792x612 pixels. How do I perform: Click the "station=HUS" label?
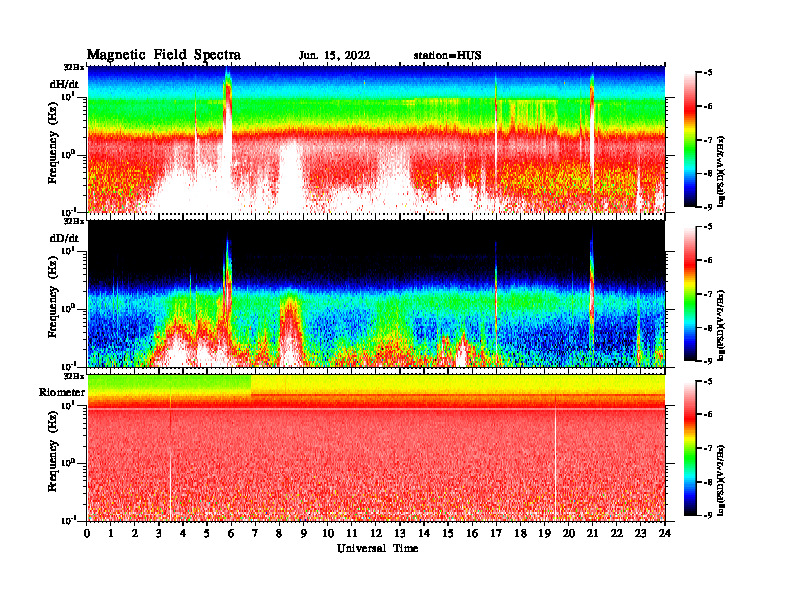pos(447,56)
